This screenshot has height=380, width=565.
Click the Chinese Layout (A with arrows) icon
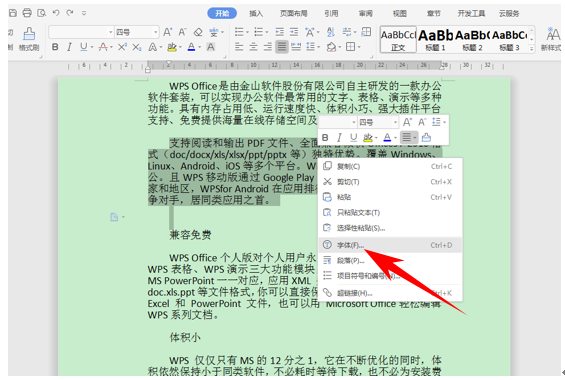(x=310, y=32)
